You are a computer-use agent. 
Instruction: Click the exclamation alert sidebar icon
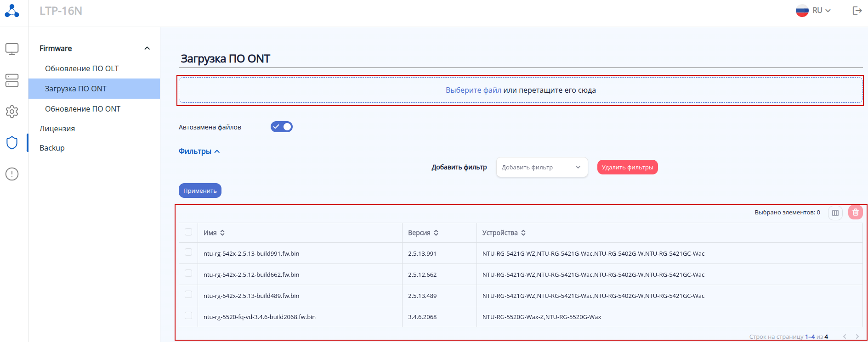pyautogui.click(x=12, y=174)
